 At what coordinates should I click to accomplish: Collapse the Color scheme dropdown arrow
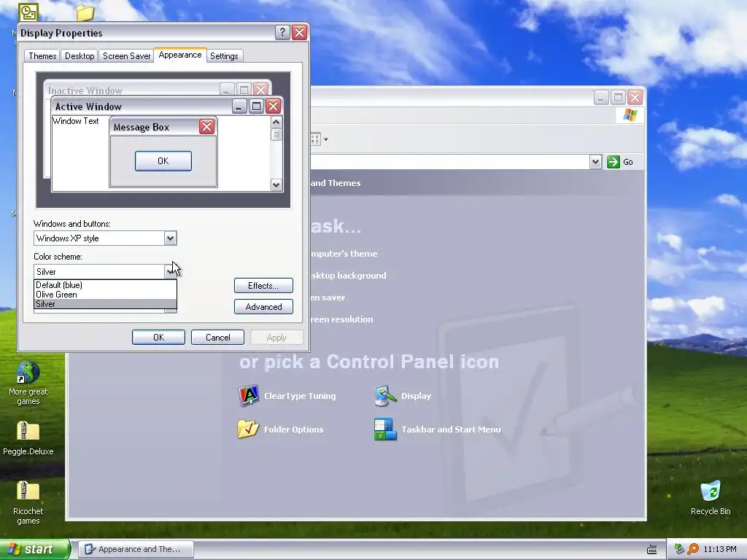point(170,271)
